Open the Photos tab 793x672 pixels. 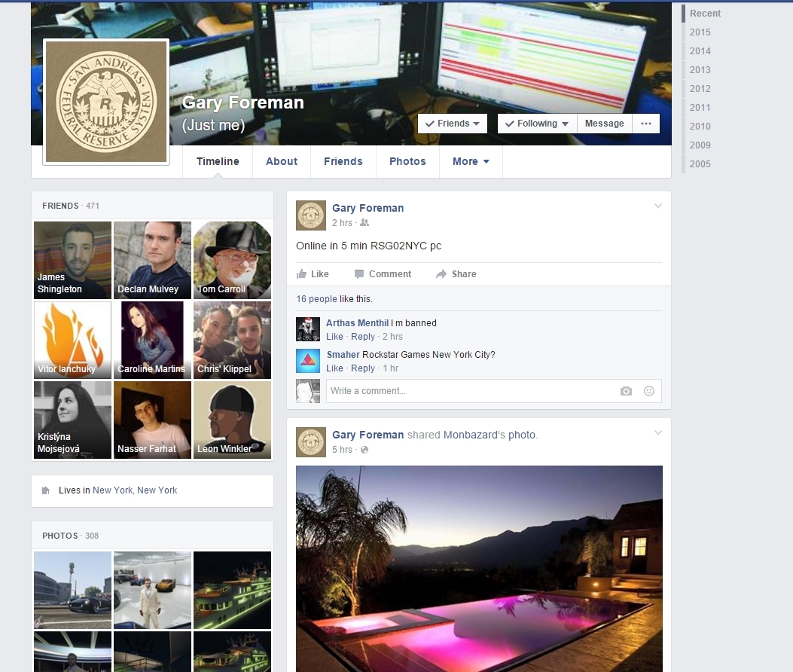(x=407, y=161)
